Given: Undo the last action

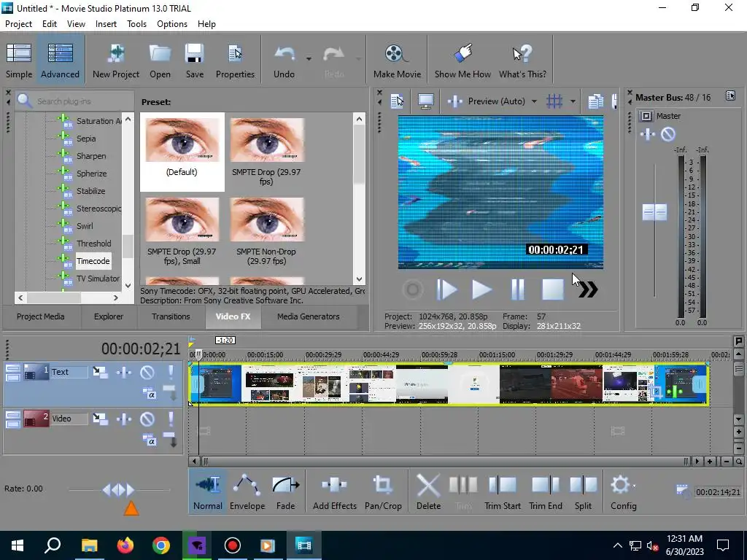Looking at the screenshot, I should [284, 60].
